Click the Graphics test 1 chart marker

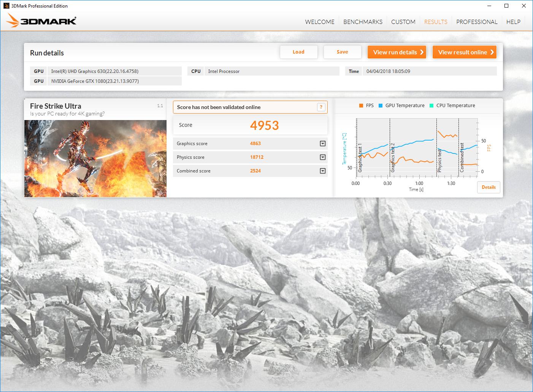point(360,158)
